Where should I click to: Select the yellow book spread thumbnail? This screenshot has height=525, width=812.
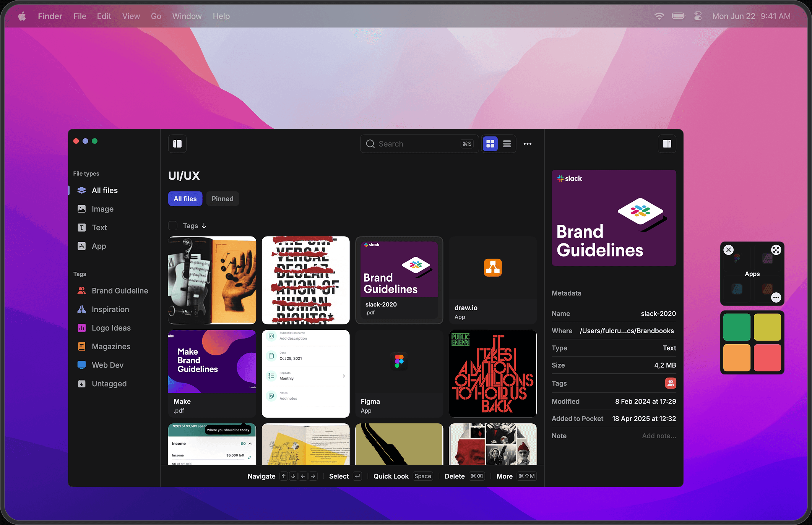[x=306, y=444]
